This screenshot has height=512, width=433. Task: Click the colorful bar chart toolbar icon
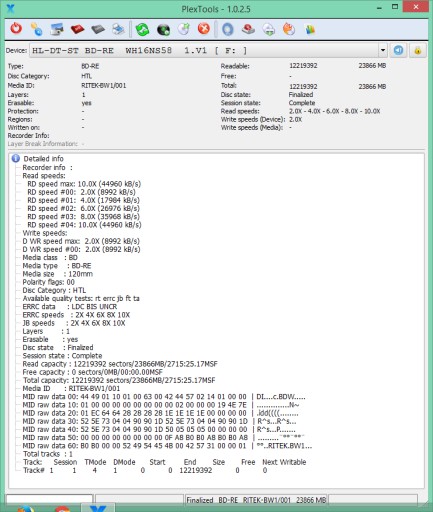(310, 30)
